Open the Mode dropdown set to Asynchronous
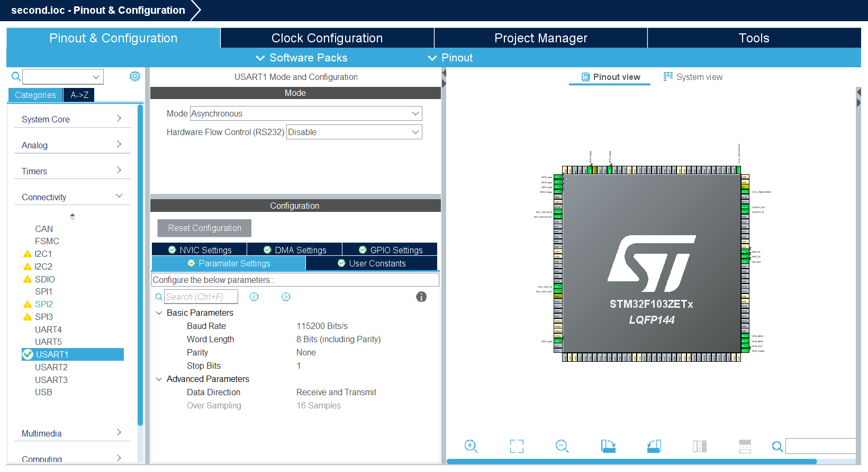This screenshot has width=868, height=472. tap(306, 113)
